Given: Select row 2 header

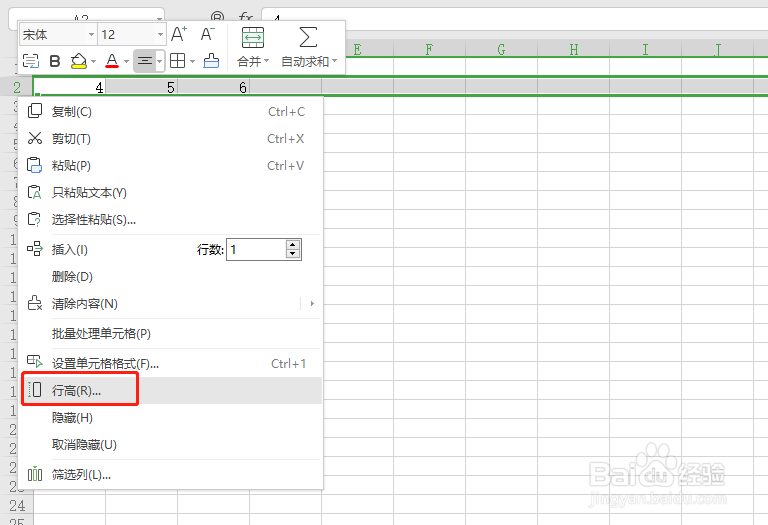Looking at the screenshot, I should pos(17,87).
